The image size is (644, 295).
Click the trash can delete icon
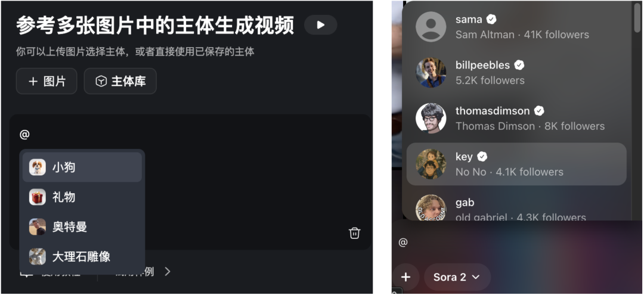(354, 233)
